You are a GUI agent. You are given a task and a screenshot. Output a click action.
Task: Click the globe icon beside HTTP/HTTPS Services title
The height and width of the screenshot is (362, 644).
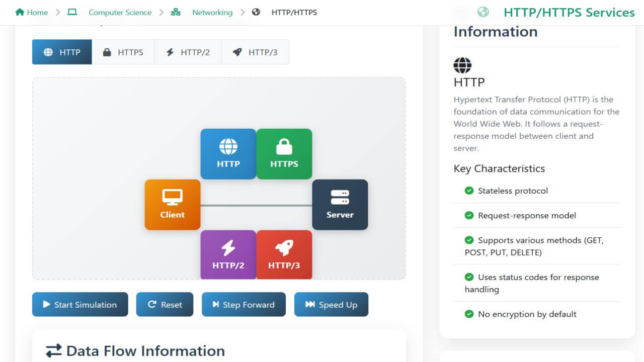tap(483, 12)
